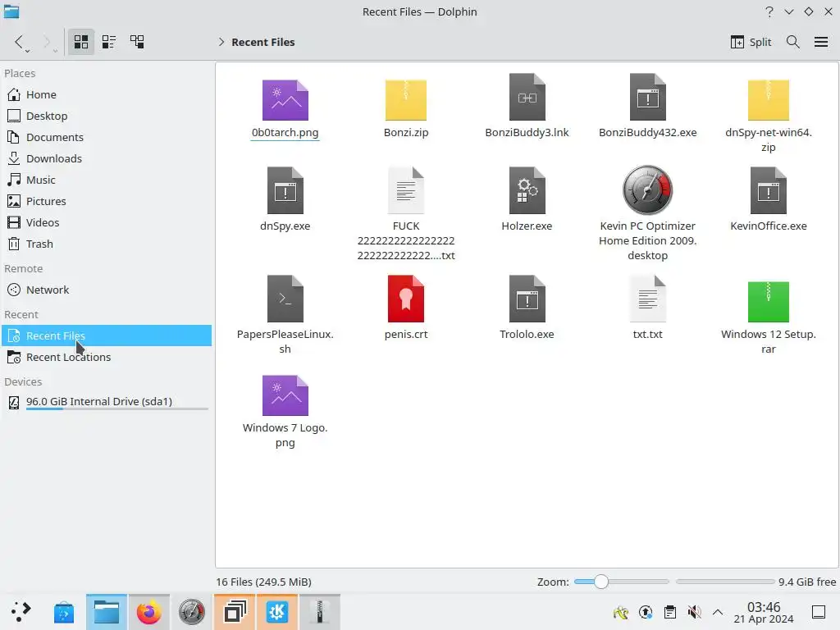840x630 pixels.
Task: Select Recent Files sidebar entry
Action: (107, 336)
